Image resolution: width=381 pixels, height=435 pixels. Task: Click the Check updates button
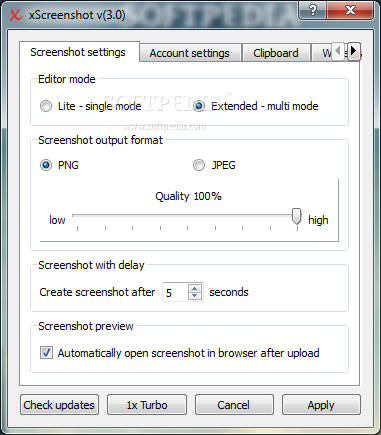coord(59,405)
